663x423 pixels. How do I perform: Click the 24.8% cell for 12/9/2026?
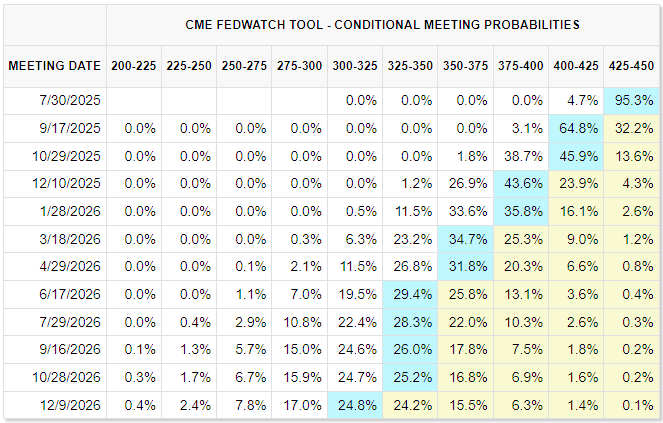click(x=355, y=408)
